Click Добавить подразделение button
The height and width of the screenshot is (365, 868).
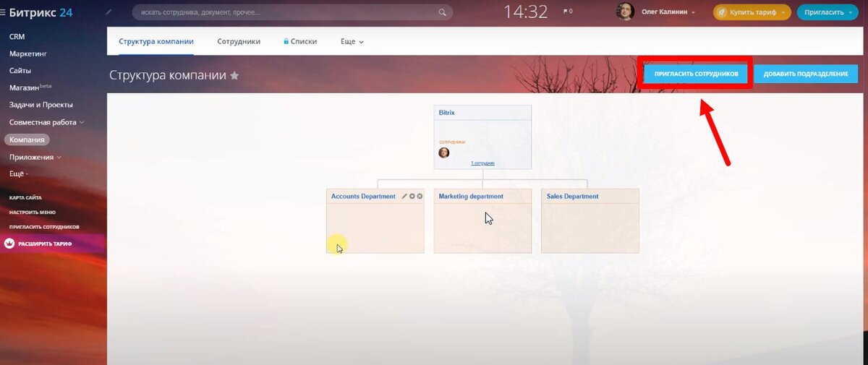coord(806,74)
